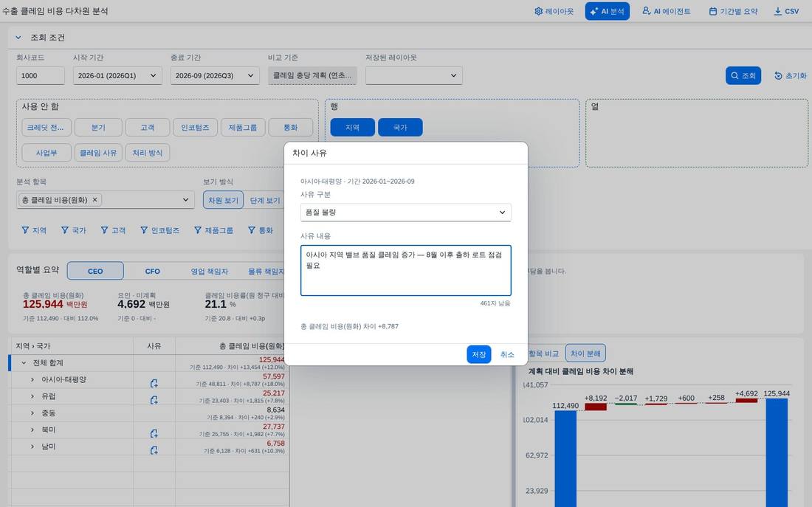Click the 125,944 final waterfall bar
The width and height of the screenshot is (812, 507).
pyautogui.click(x=777, y=452)
